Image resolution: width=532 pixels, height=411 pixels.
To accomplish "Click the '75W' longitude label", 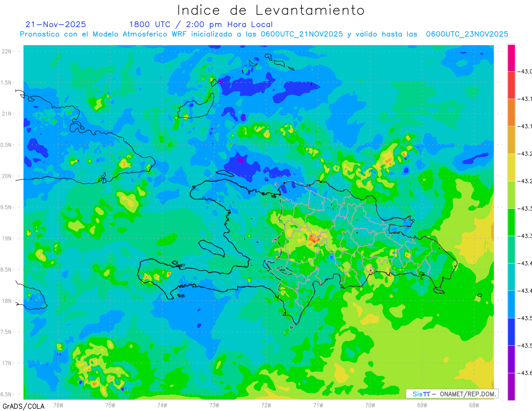I will (x=110, y=405).
